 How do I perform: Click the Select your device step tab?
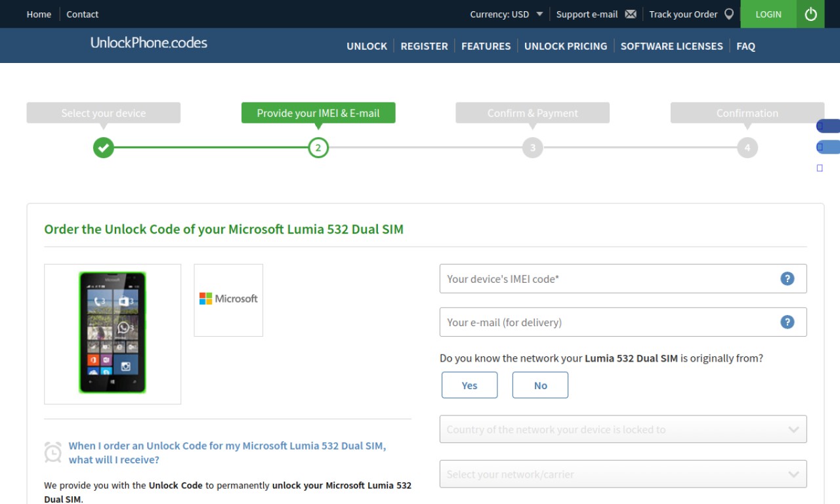104,113
